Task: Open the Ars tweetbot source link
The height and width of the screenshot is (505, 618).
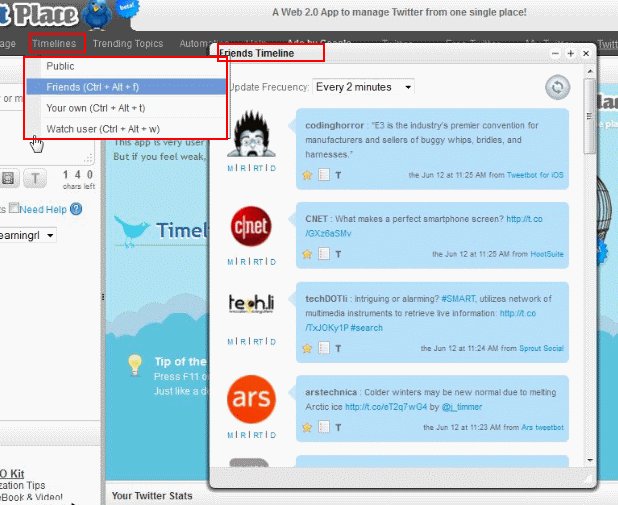Action: (x=542, y=427)
